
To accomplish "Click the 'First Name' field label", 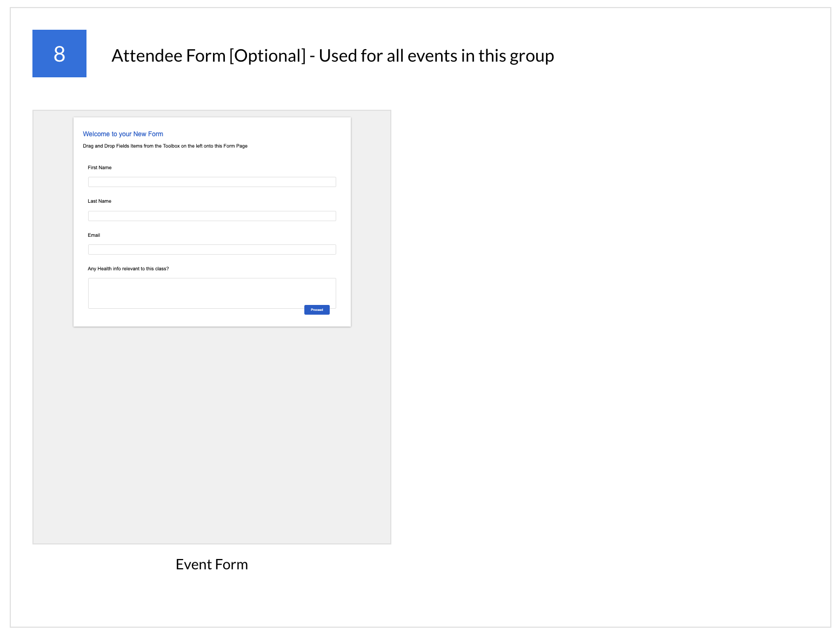I will tap(99, 168).
